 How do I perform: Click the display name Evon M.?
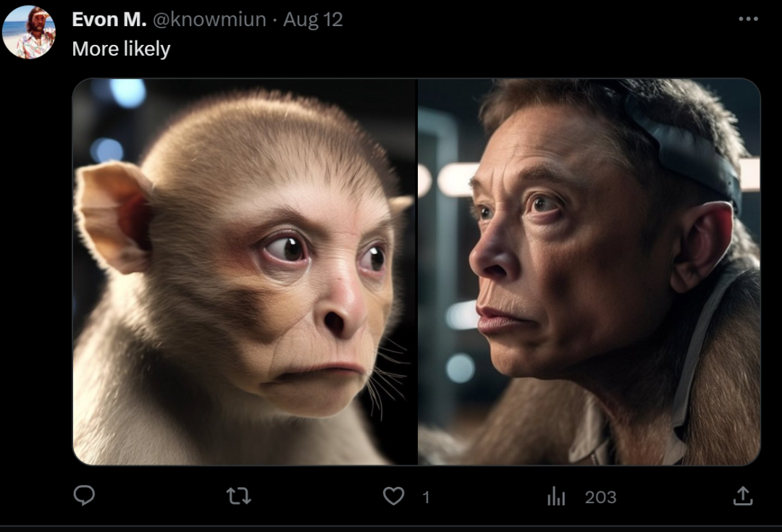click(x=109, y=20)
